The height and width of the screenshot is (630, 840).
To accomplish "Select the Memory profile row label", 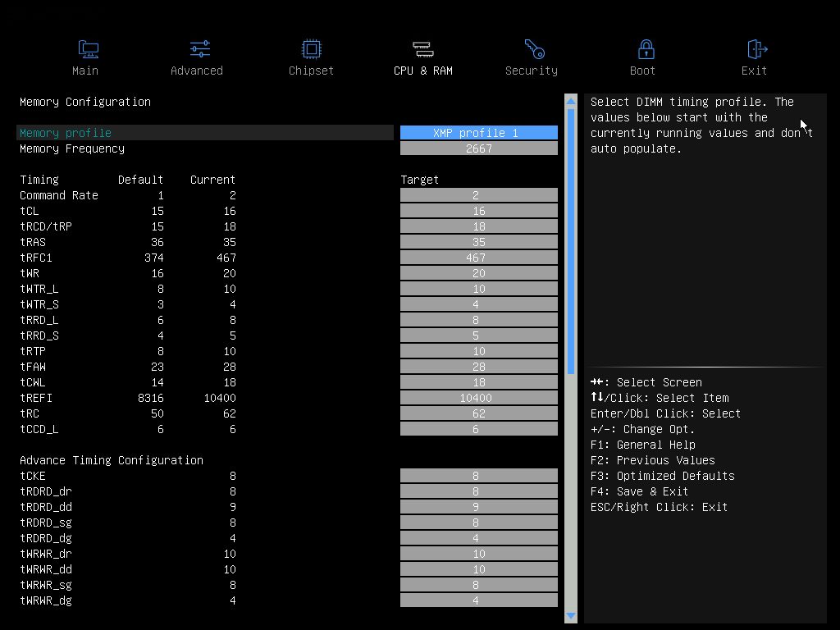I will [x=66, y=133].
